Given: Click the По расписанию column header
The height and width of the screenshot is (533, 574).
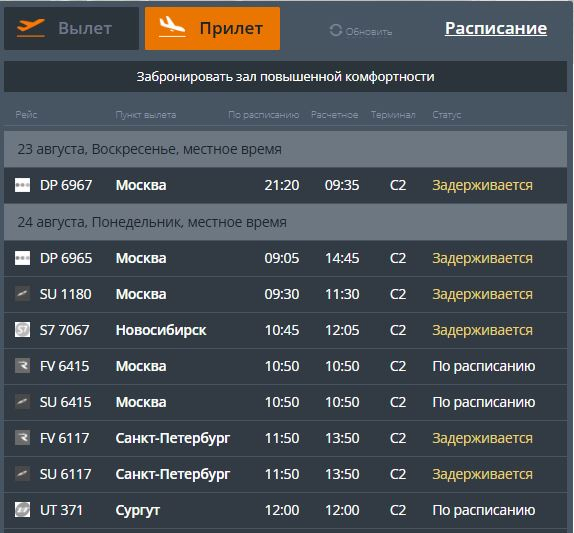Looking at the screenshot, I should pyautogui.click(x=264, y=115).
